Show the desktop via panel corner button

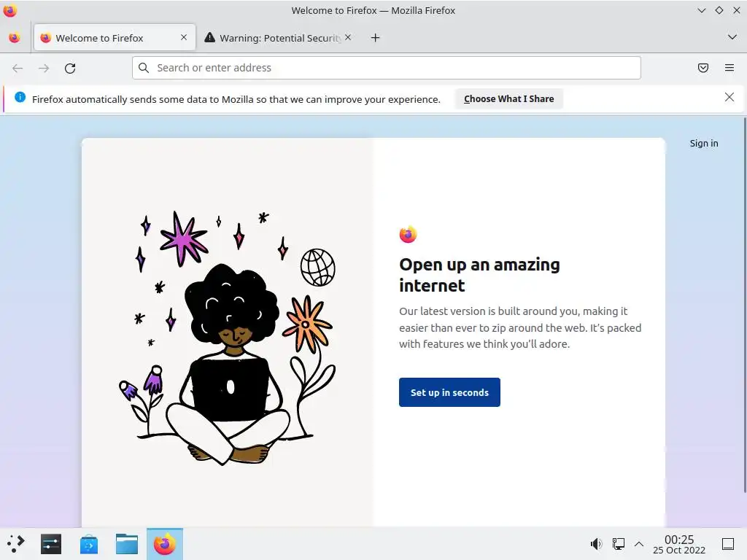[728, 544]
